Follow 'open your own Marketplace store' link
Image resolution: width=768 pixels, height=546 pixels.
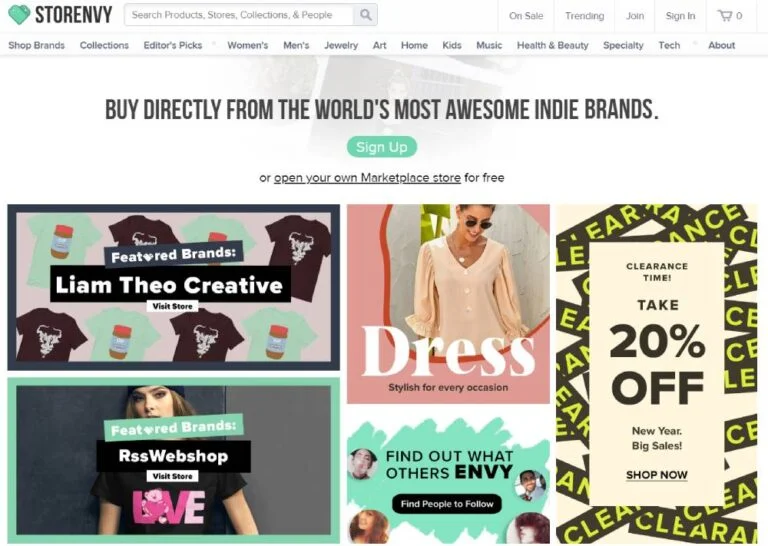(x=367, y=177)
